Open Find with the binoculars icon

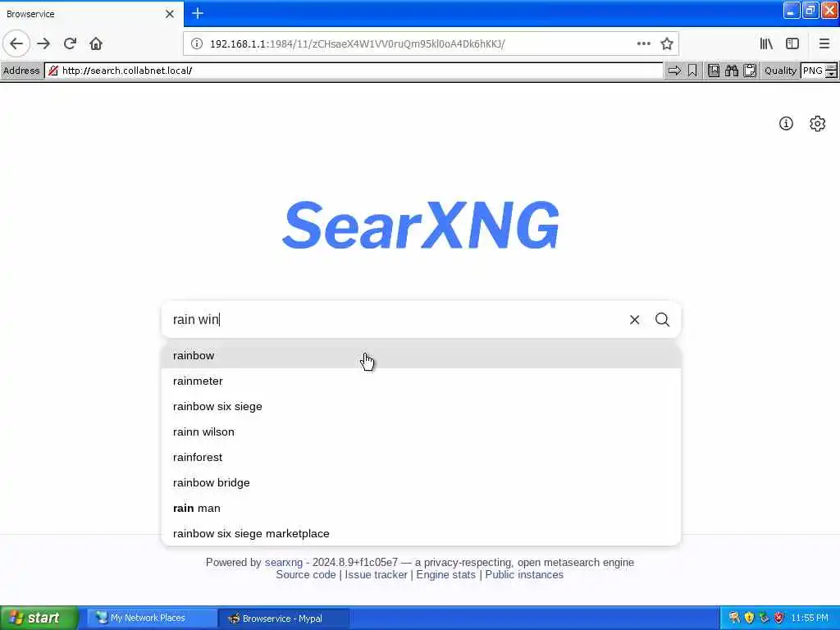coord(732,71)
